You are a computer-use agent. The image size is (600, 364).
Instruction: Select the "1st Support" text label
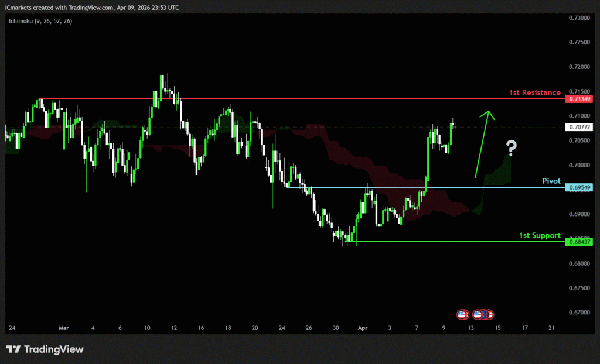pyautogui.click(x=540, y=235)
